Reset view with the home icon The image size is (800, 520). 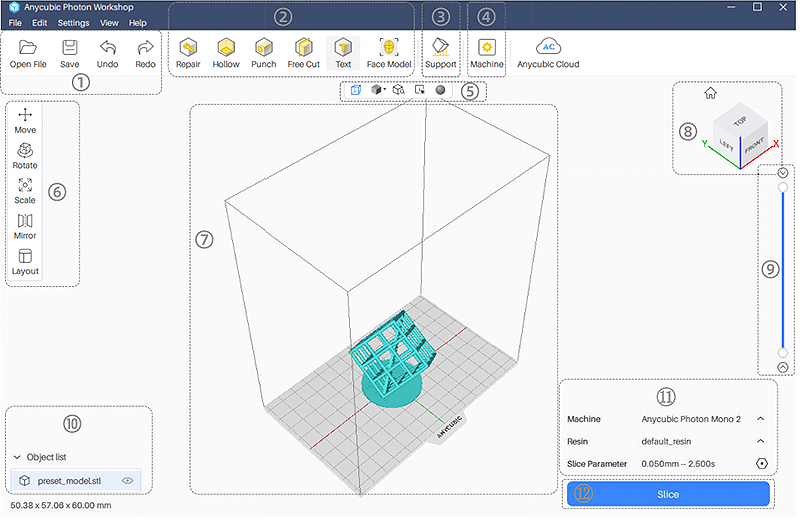pos(711,93)
